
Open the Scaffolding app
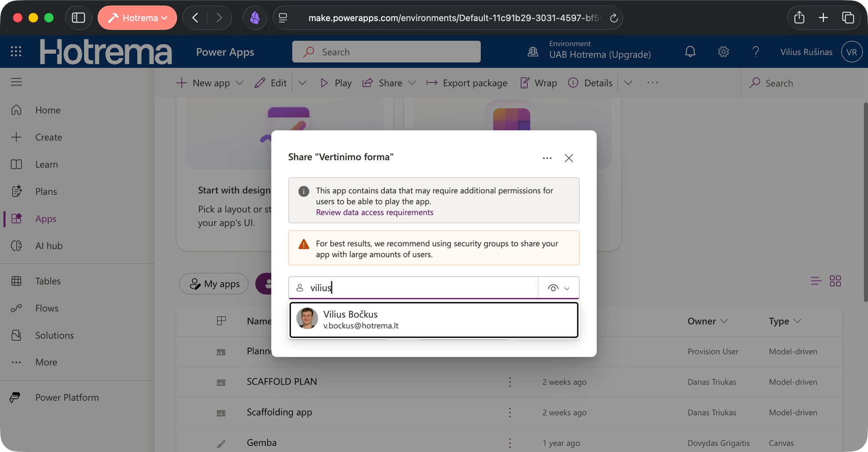point(279,412)
